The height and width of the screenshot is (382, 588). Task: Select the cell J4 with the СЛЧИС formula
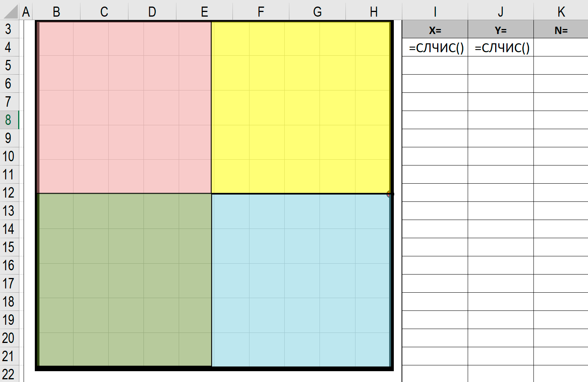pyautogui.click(x=501, y=48)
